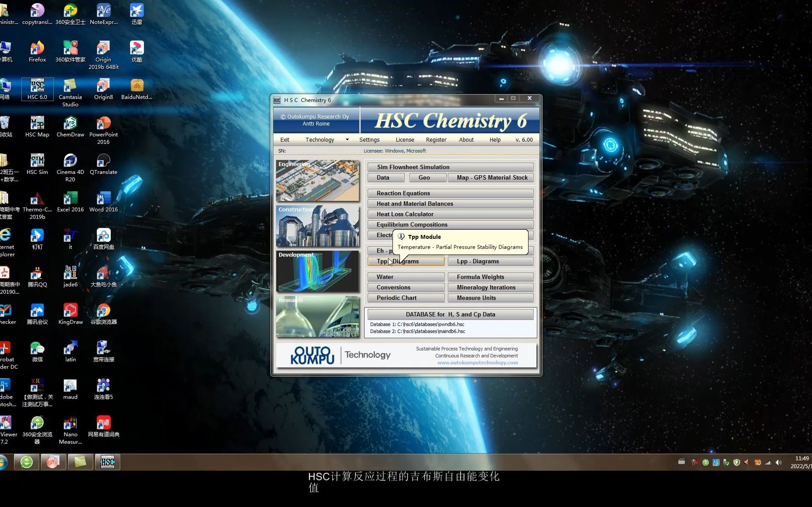Click the Data module button
Screen dimensions: 812x507
pos(386,177)
